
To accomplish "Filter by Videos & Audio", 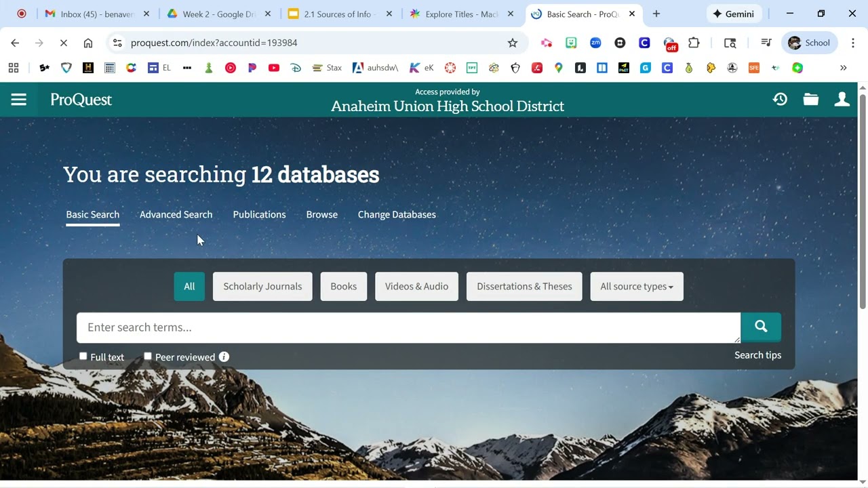I will point(416,286).
